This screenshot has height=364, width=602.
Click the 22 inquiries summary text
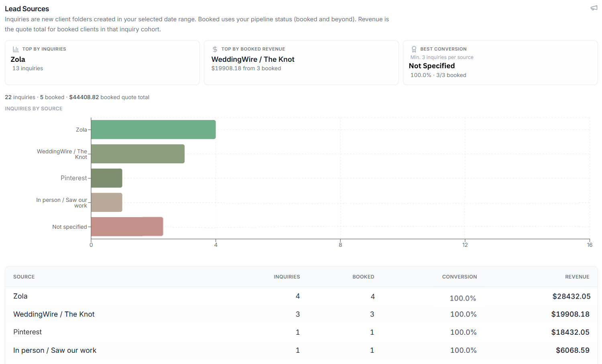[x=20, y=97]
